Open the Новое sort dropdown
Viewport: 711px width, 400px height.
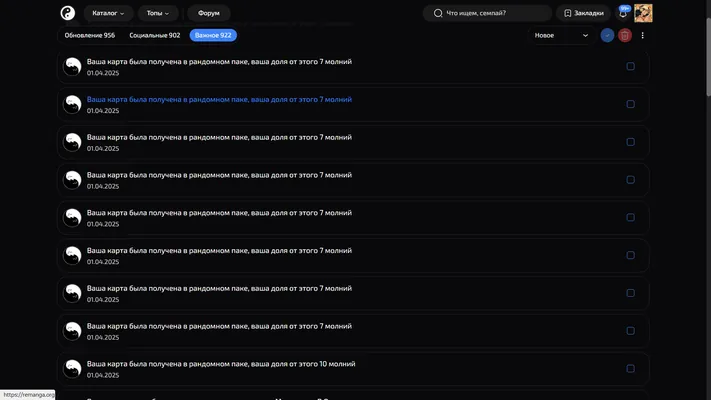pyautogui.click(x=561, y=35)
